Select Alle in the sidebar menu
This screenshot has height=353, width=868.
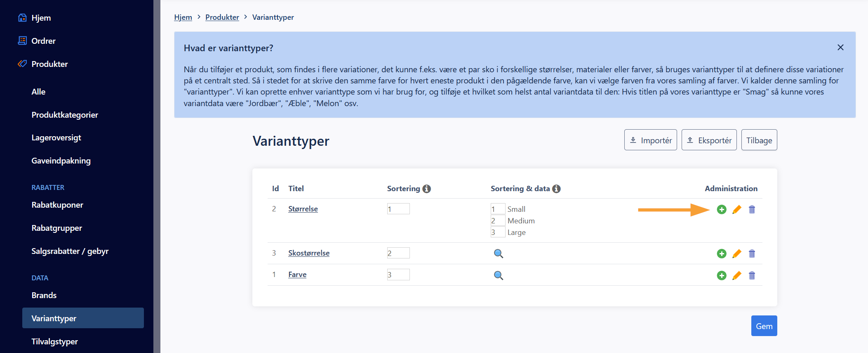38,92
